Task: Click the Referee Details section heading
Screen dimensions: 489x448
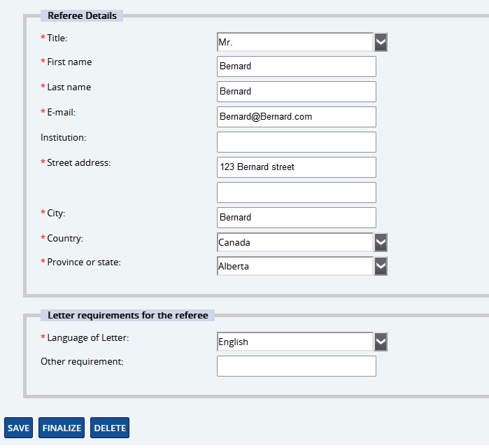Action: 82,15
